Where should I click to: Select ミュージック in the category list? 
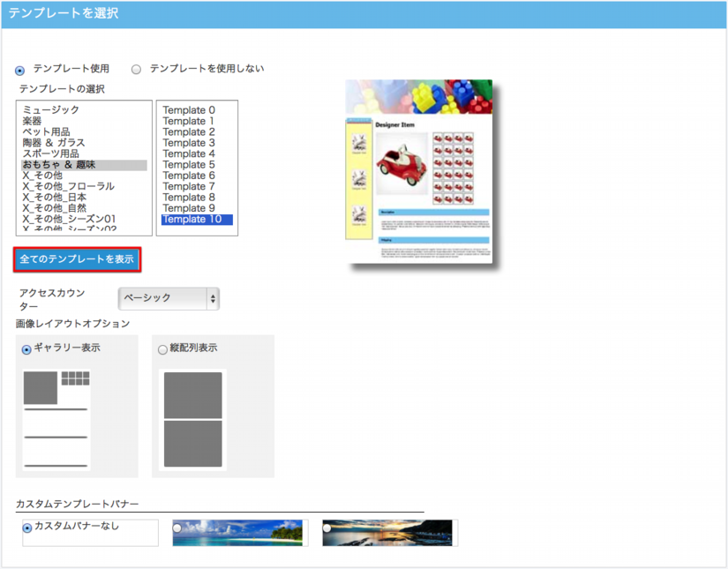[51, 110]
